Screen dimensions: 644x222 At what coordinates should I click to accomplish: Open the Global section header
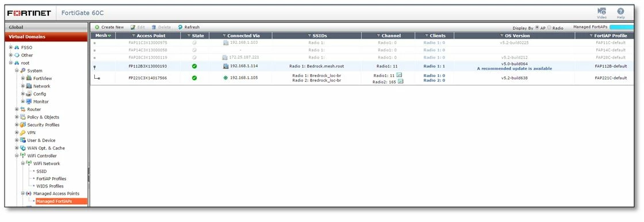tap(46, 27)
